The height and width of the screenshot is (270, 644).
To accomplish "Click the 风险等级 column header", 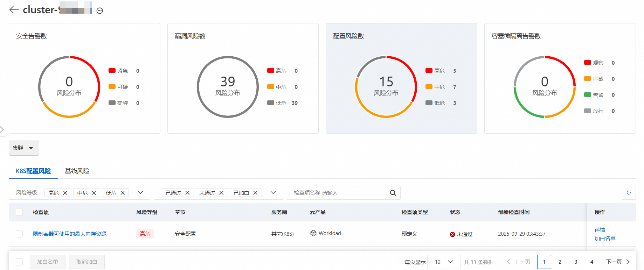I will coord(147,212).
